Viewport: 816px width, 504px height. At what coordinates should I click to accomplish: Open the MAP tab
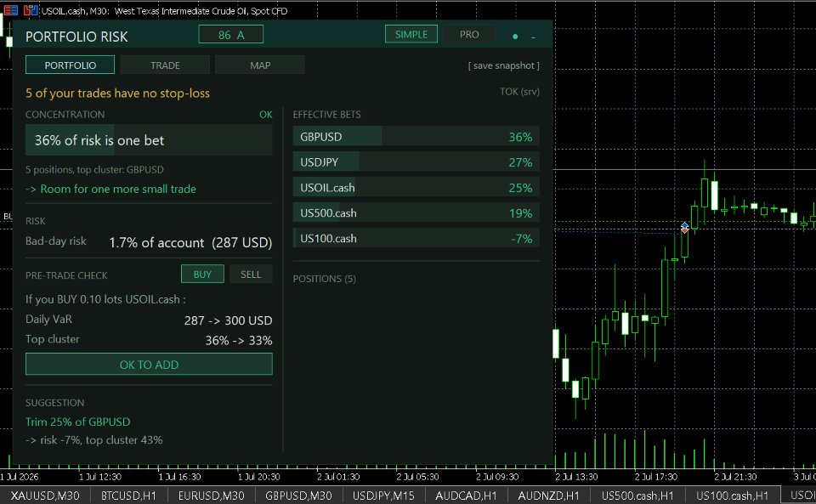[260, 65]
